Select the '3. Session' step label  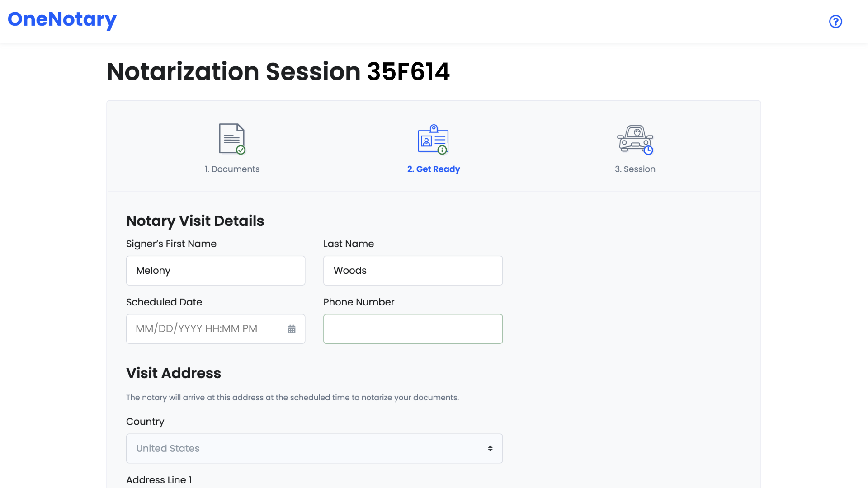point(635,169)
